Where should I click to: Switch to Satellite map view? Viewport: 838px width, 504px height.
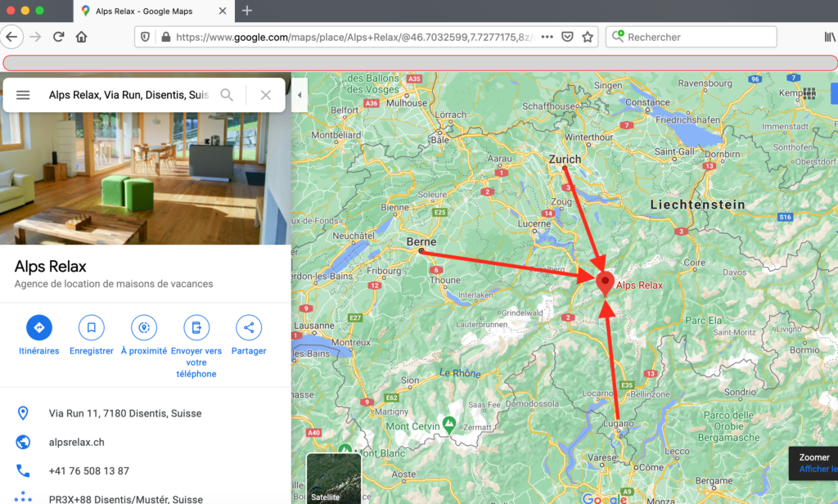pos(334,479)
